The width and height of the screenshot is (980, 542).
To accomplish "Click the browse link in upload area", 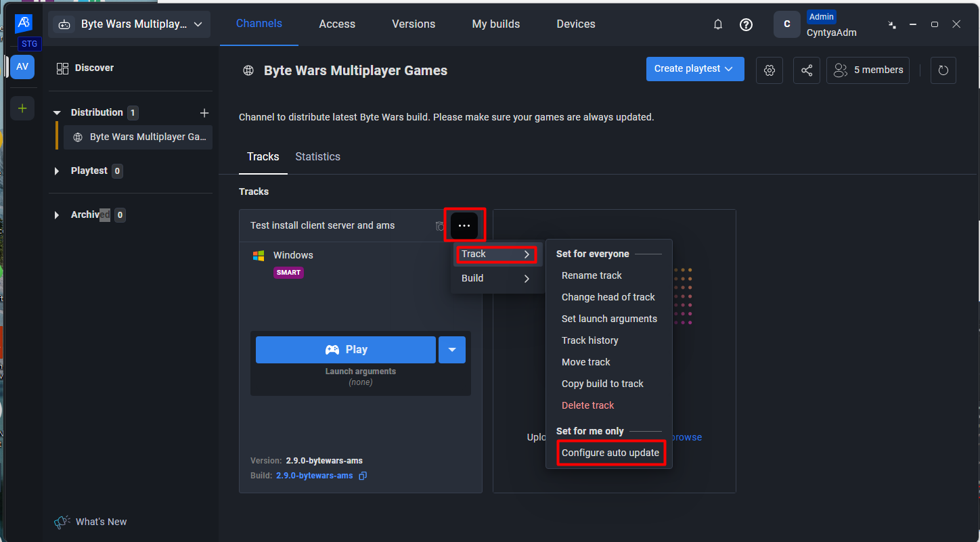I will pos(687,437).
